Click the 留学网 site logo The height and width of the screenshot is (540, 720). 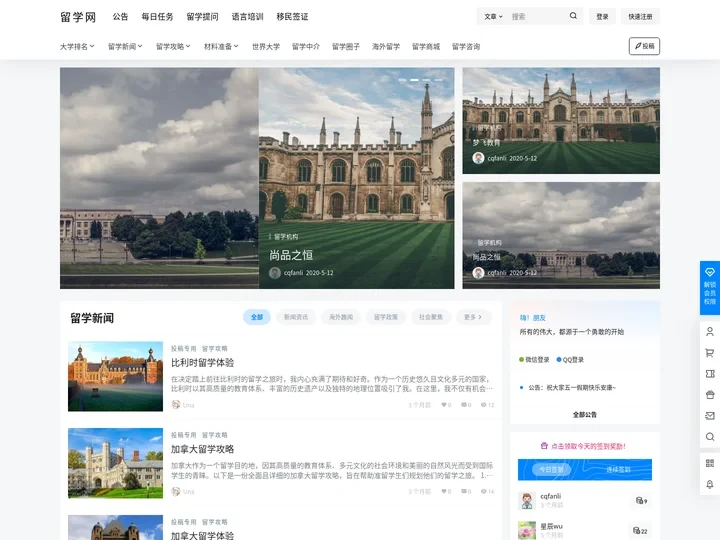pyautogui.click(x=78, y=17)
